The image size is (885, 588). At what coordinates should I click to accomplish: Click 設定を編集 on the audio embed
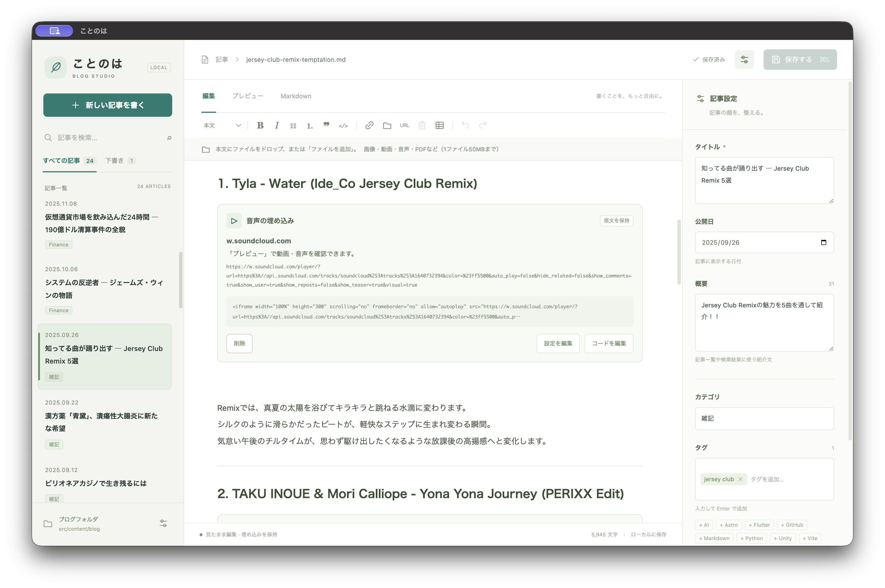(x=558, y=344)
